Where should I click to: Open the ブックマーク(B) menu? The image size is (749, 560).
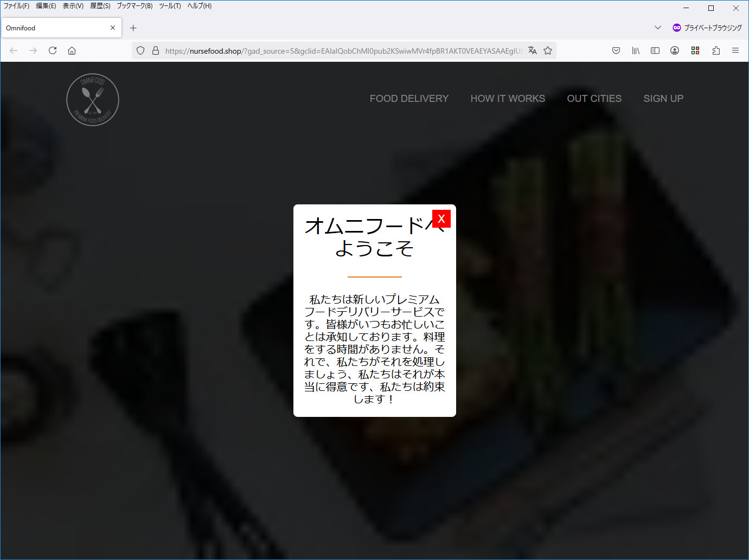tap(135, 6)
